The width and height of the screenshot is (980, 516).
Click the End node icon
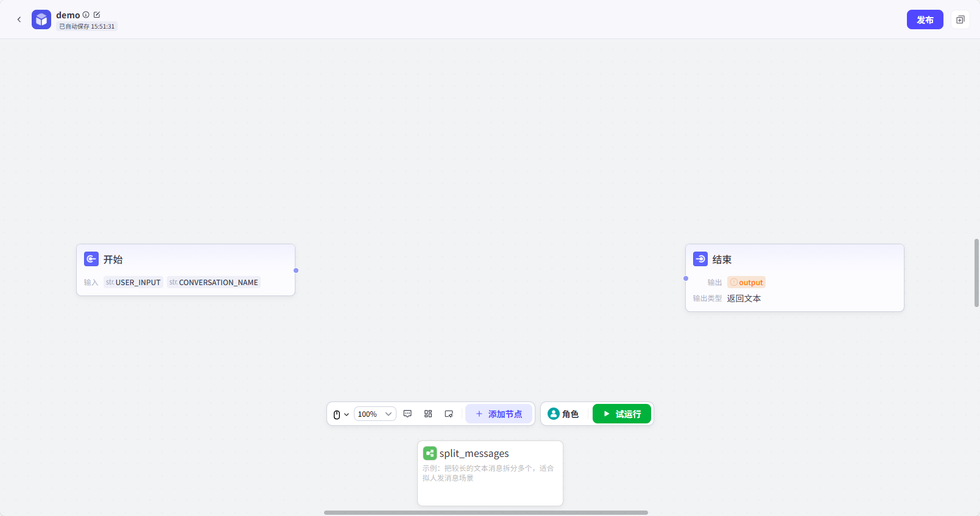point(700,259)
